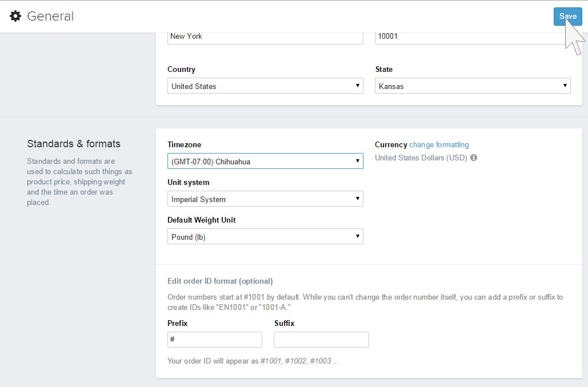588x387 pixels.
Task: Focus the Suffix input field
Action: coord(321,340)
